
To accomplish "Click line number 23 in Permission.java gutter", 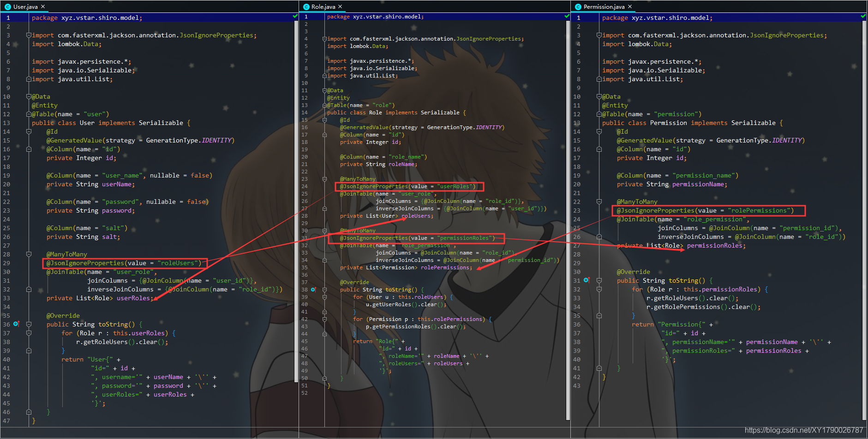I will pos(577,210).
